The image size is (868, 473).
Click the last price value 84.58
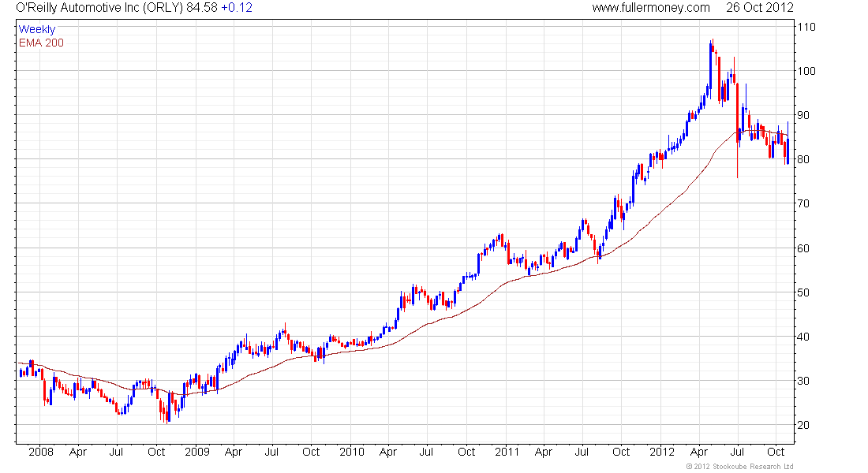[201, 8]
